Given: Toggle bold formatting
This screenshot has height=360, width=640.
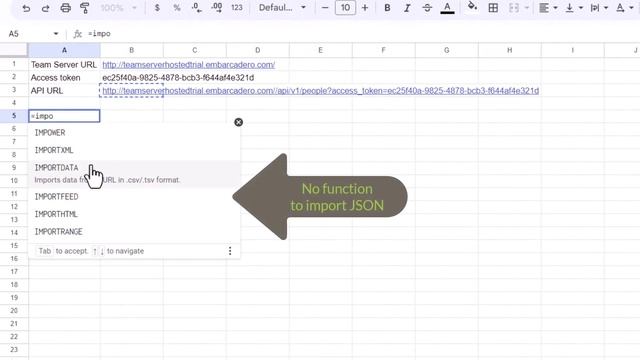Looking at the screenshot, I should pos(387,8).
